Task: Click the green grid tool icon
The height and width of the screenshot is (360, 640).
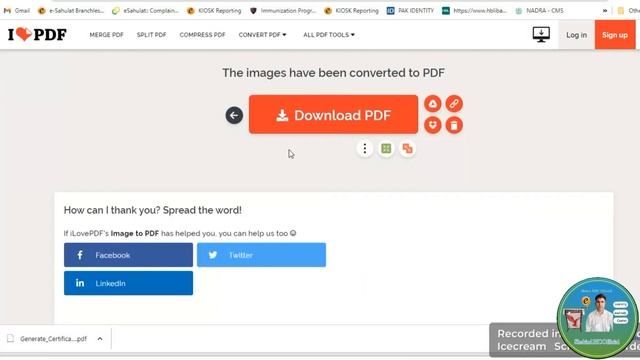Action: (x=386, y=149)
